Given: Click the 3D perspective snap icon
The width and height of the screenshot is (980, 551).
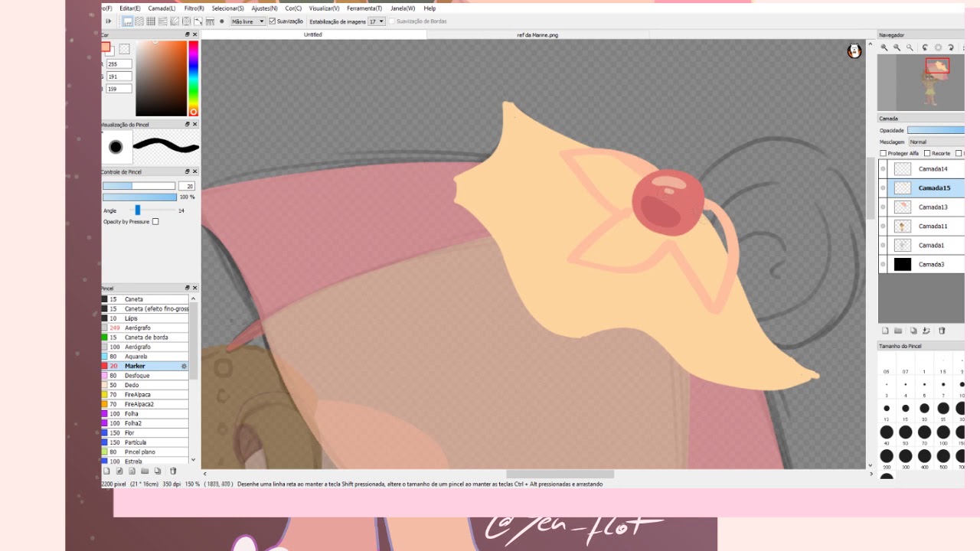Looking at the screenshot, I should click(x=210, y=21).
